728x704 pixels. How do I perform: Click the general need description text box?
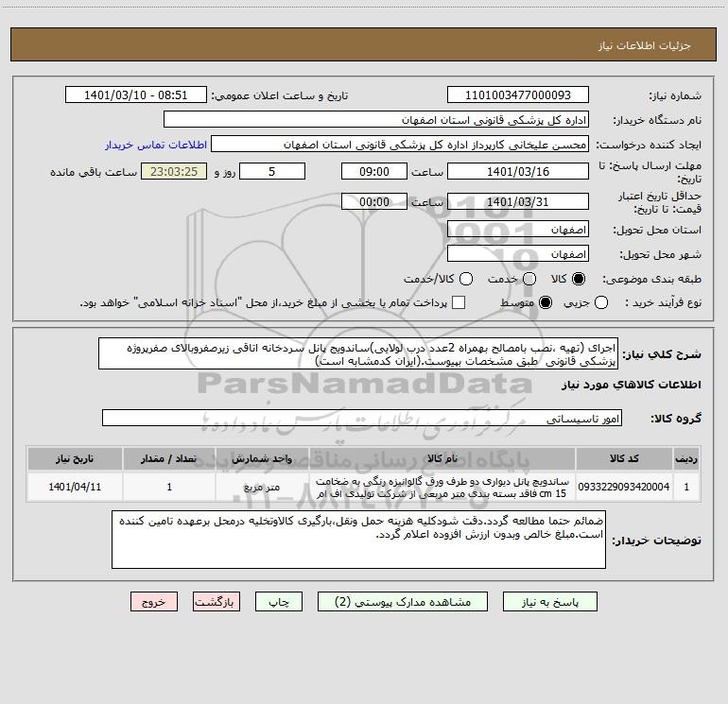[x=358, y=353]
